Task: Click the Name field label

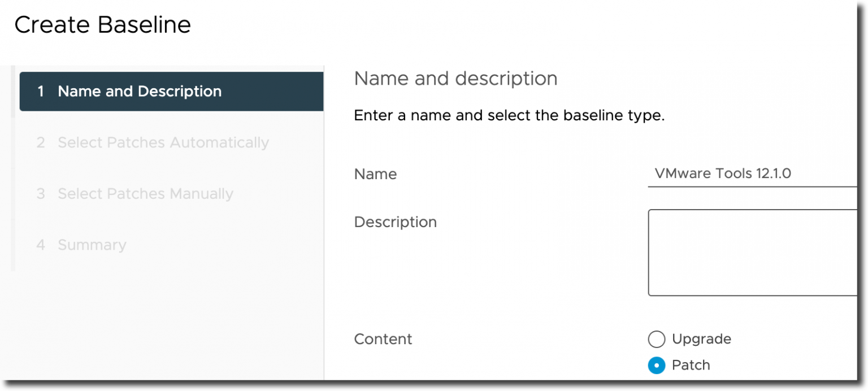Action: [x=375, y=174]
